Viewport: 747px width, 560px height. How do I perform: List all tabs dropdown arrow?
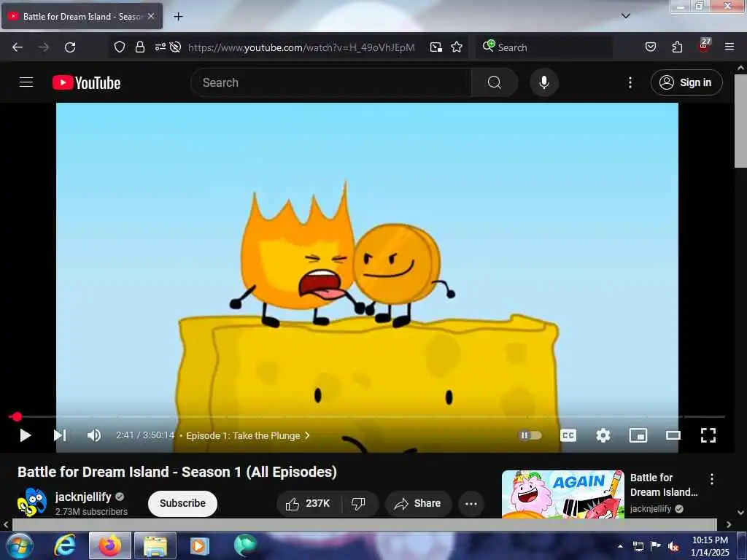coord(625,16)
